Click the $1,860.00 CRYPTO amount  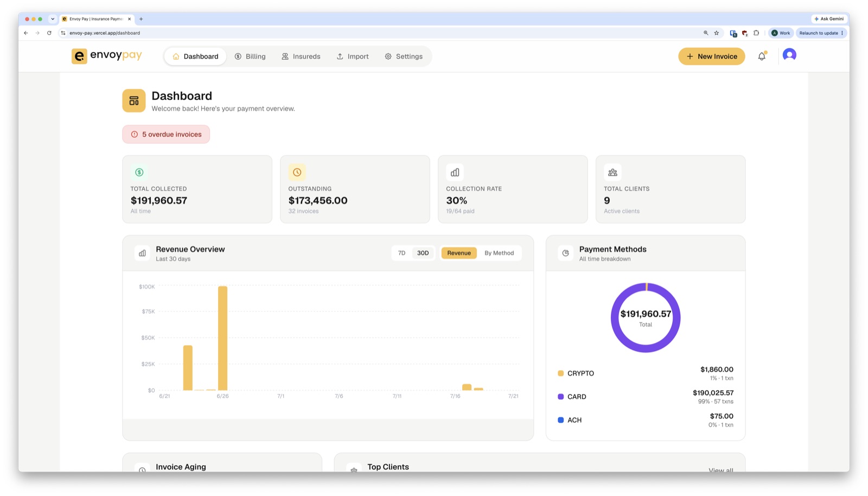(x=717, y=370)
